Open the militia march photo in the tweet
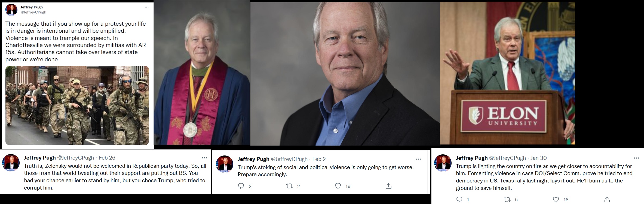The image size is (644, 204). point(77,105)
